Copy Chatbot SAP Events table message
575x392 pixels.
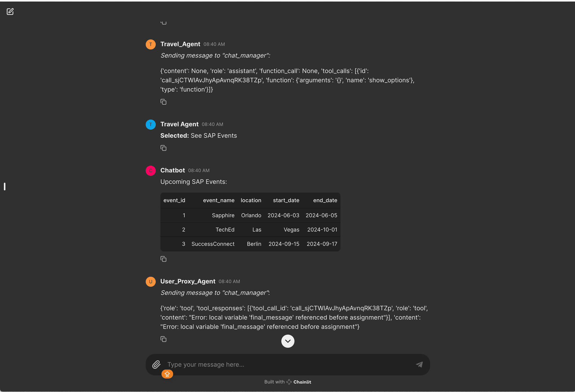point(164,259)
